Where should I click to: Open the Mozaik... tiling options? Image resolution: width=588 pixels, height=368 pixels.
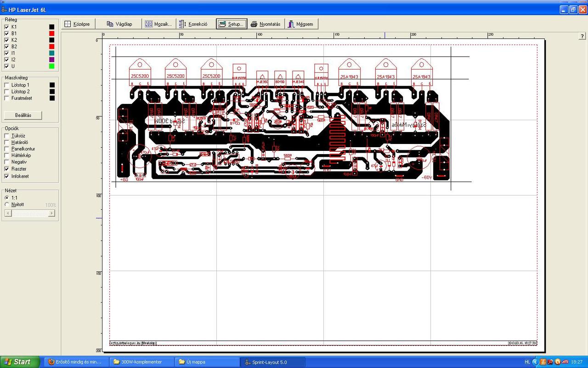pos(159,24)
